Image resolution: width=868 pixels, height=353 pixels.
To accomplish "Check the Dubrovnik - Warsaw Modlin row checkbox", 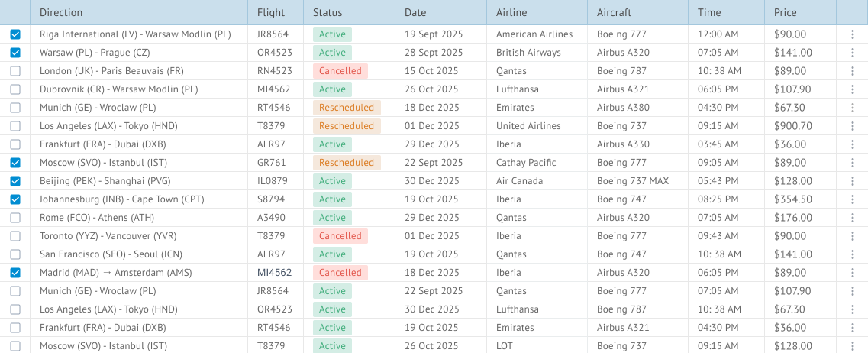I will [15, 89].
